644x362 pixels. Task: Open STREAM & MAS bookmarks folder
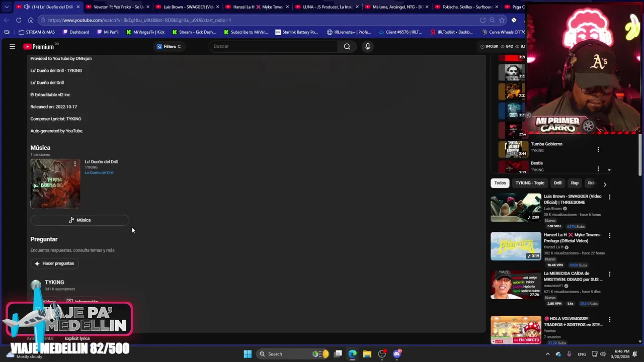37,32
